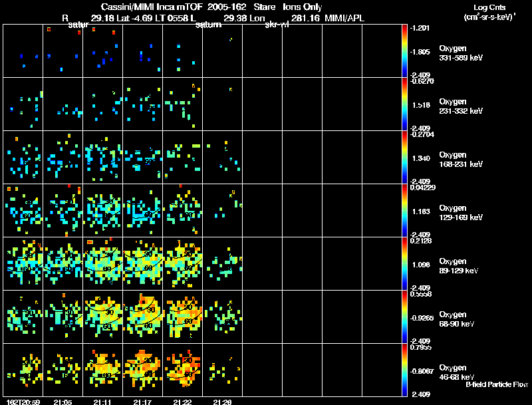The width and height of the screenshot is (532, 405).
Task: Click the "Oxygen 331-589 keV" row label
Action: pyautogui.click(x=461, y=53)
